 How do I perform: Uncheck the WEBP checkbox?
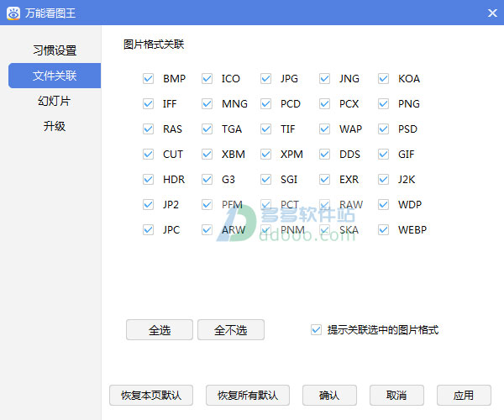coord(384,230)
